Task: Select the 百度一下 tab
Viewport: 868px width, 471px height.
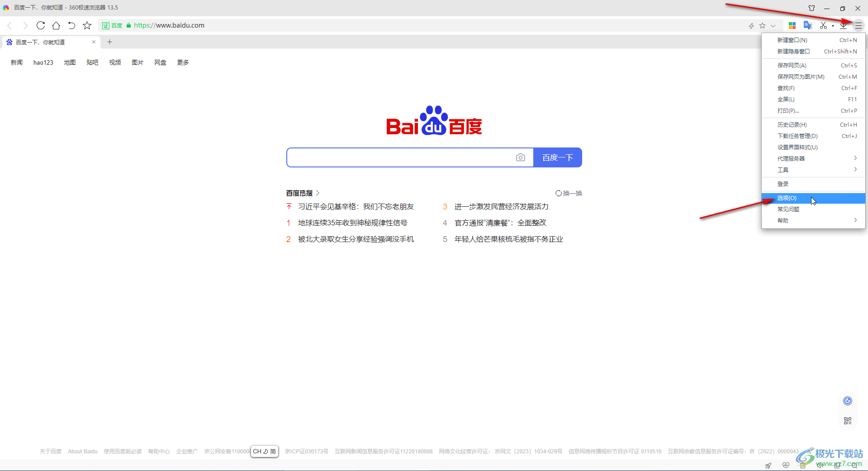Action: (x=51, y=42)
